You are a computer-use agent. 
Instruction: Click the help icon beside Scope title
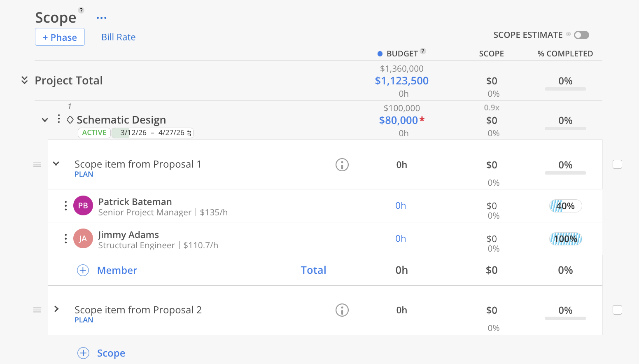(81, 10)
